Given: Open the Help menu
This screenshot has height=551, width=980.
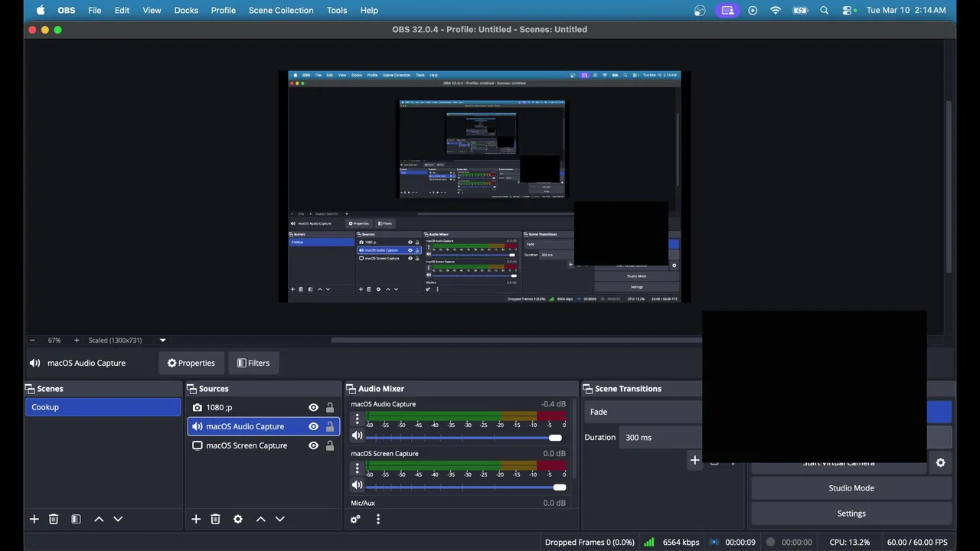Looking at the screenshot, I should coord(369,10).
